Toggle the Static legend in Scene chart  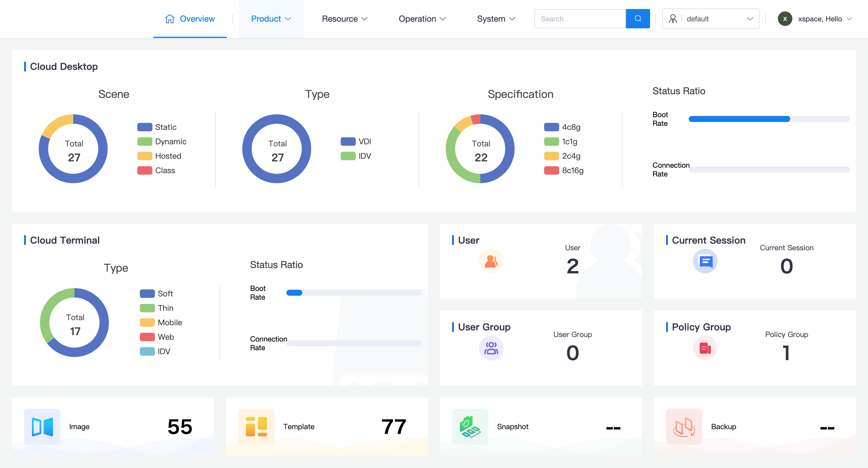pos(157,127)
